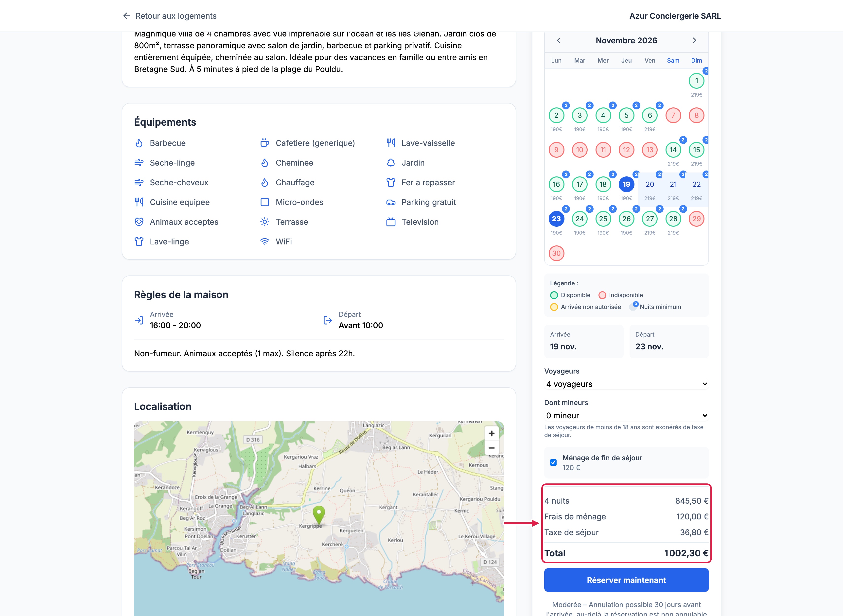Click unavailable date November 30
The width and height of the screenshot is (843, 616).
click(x=556, y=253)
